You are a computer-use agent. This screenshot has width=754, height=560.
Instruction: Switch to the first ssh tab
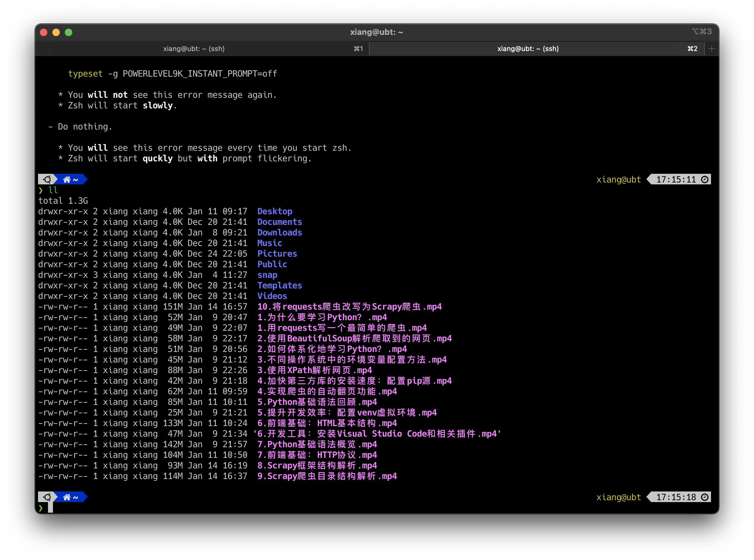pyautogui.click(x=202, y=49)
